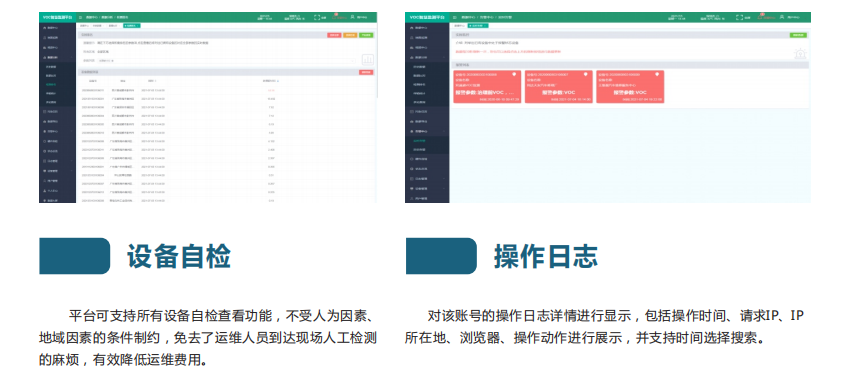
Task: Open the middle red 报警参数:VOC alarm card
Action: click(x=559, y=87)
